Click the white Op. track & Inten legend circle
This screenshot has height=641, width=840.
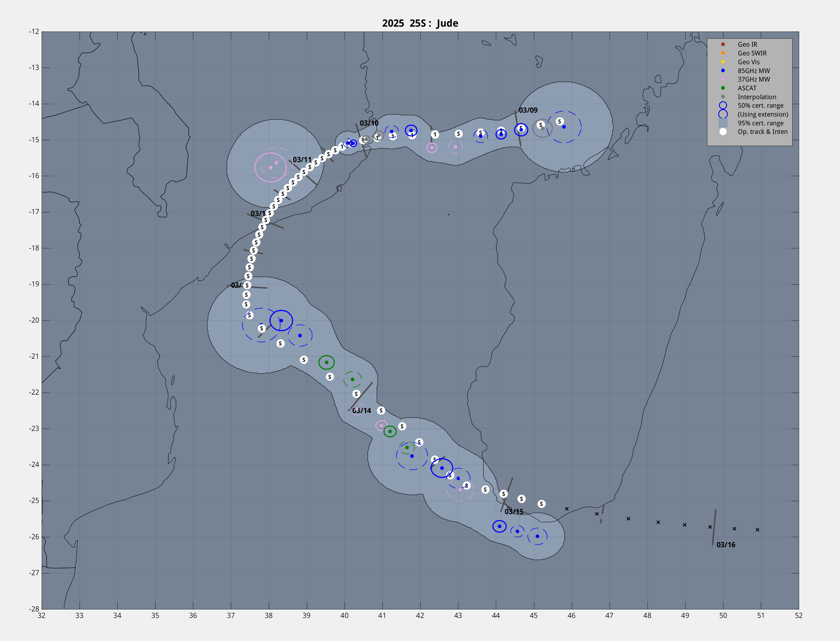pyautogui.click(x=723, y=132)
